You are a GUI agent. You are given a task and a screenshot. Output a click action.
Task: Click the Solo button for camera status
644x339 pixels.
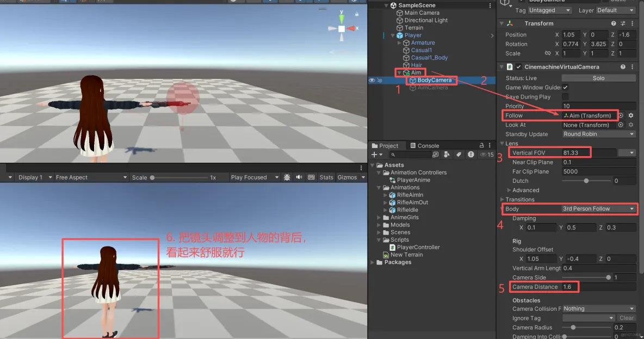[x=598, y=78]
